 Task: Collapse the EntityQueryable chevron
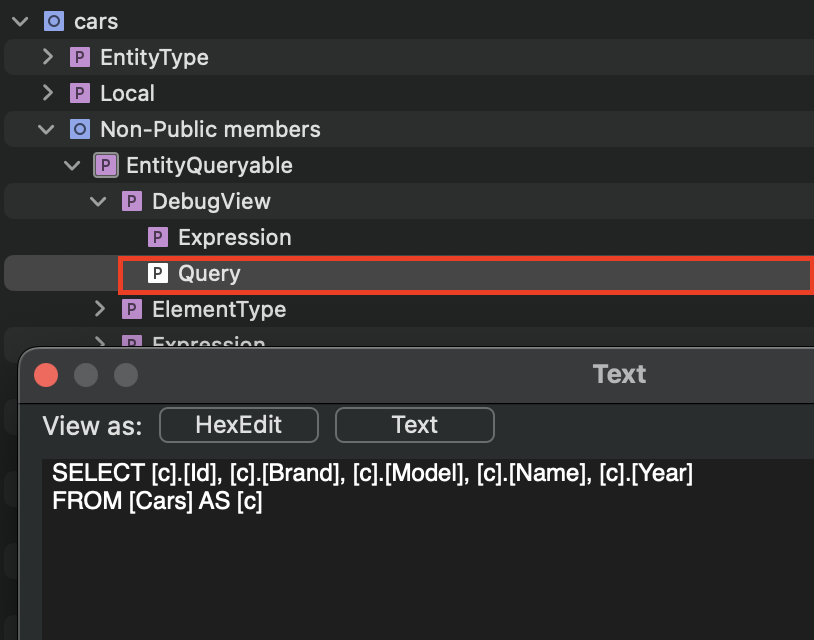[x=72, y=165]
